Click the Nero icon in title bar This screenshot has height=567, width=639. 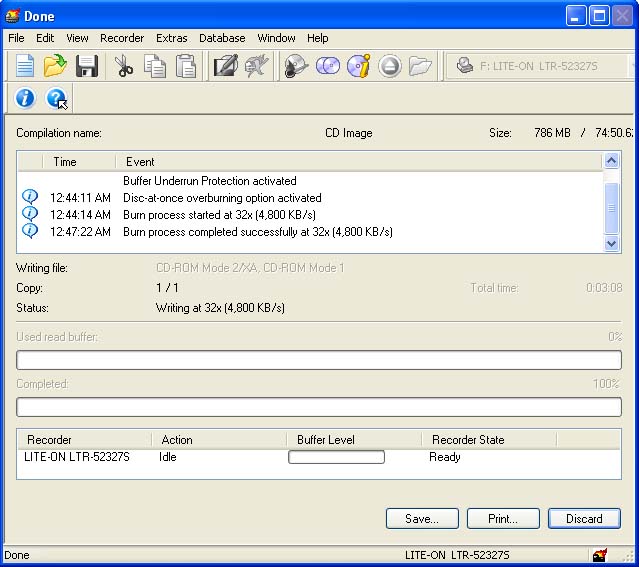12,16
